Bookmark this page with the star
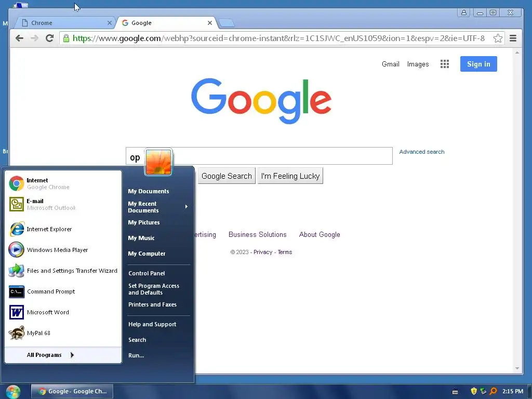 coord(498,38)
